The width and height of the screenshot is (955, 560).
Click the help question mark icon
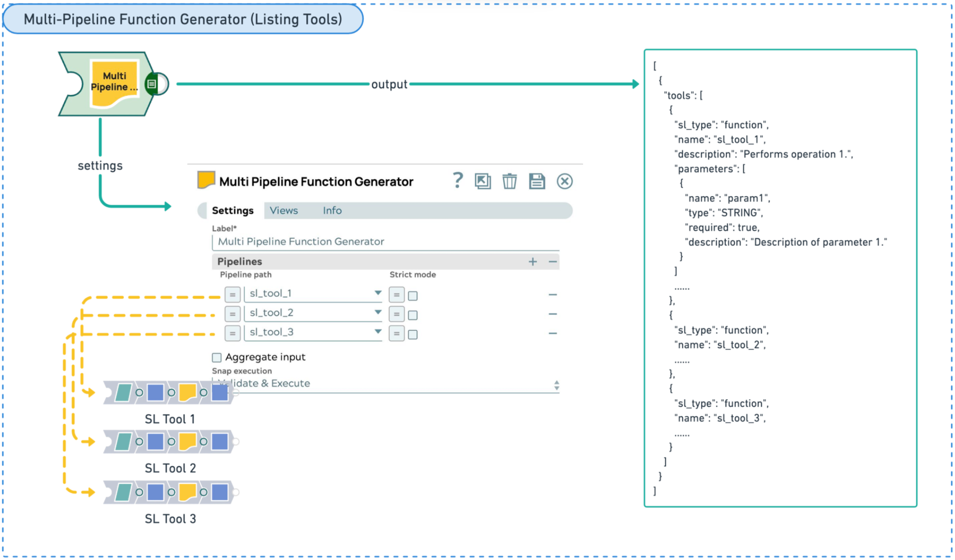pos(457,181)
